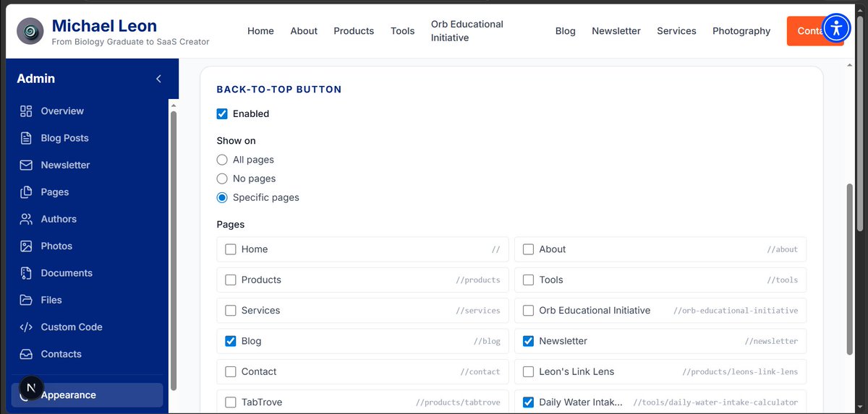Check the Orb Educational Initiative checkbox
868x414 pixels.
tap(528, 311)
